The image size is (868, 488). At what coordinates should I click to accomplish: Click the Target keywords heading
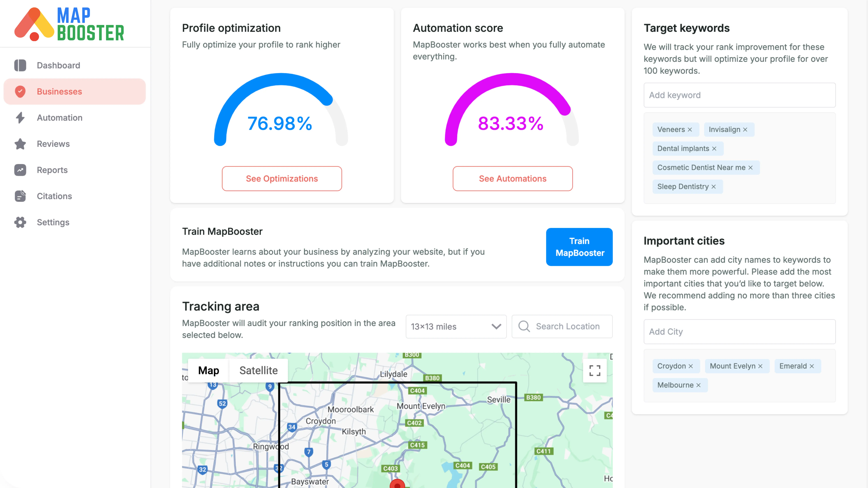tap(686, 28)
